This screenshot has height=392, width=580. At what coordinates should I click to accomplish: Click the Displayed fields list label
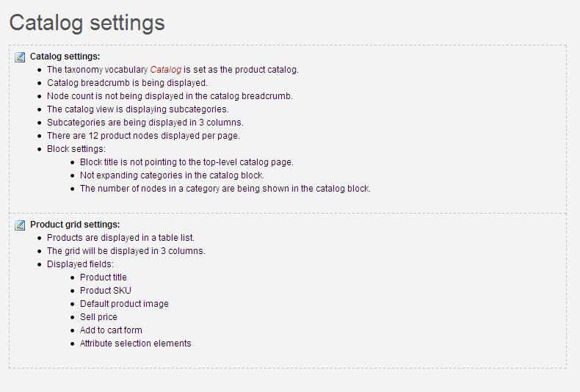click(80, 264)
